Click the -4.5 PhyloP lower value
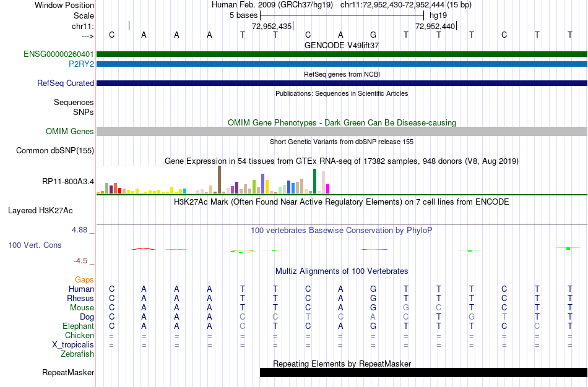 tap(80, 261)
